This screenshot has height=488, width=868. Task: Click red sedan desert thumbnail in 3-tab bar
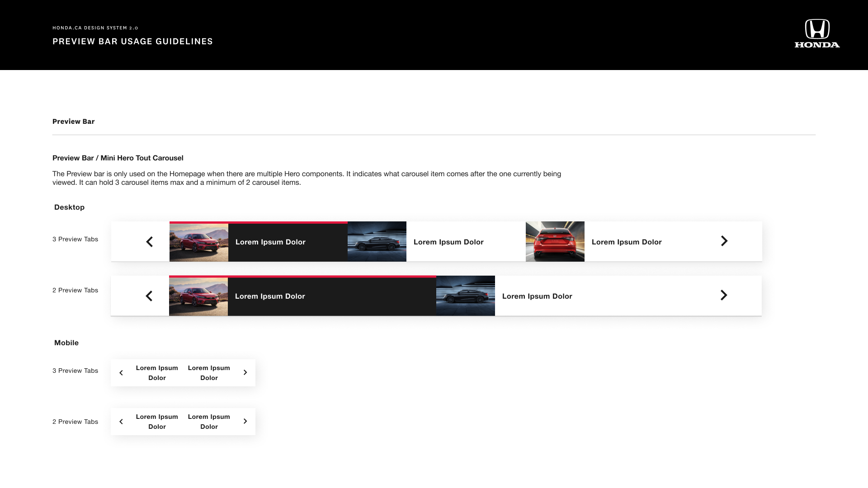(x=199, y=242)
